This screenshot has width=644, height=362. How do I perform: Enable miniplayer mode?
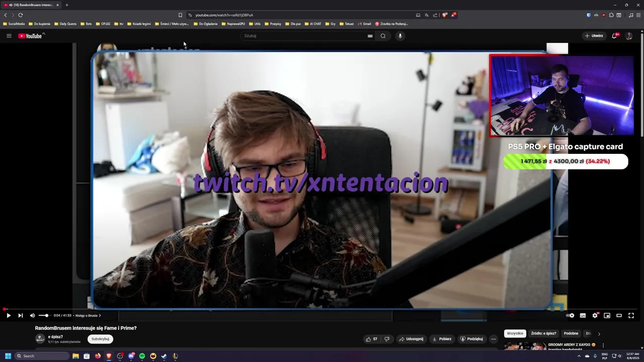pos(607,315)
